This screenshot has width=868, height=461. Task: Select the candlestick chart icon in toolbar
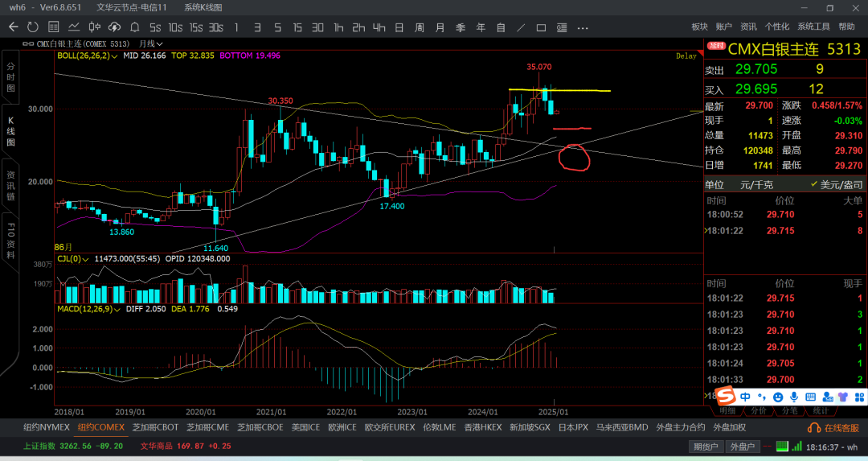(x=95, y=27)
